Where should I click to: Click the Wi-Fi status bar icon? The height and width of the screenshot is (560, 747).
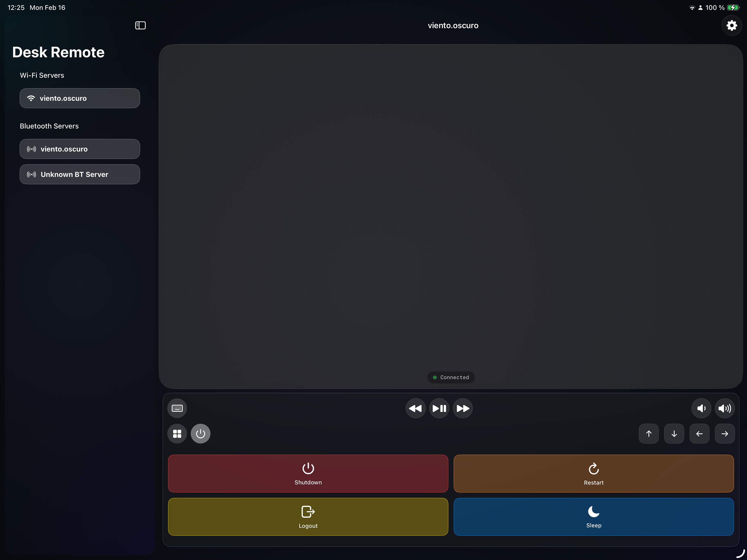click(x=692, y=7)
